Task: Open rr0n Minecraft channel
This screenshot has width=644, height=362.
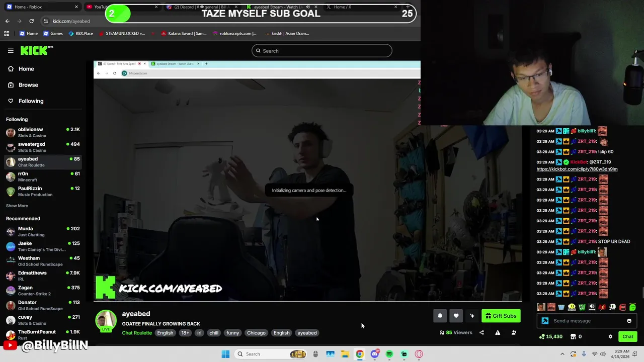Action: point(43,176)
